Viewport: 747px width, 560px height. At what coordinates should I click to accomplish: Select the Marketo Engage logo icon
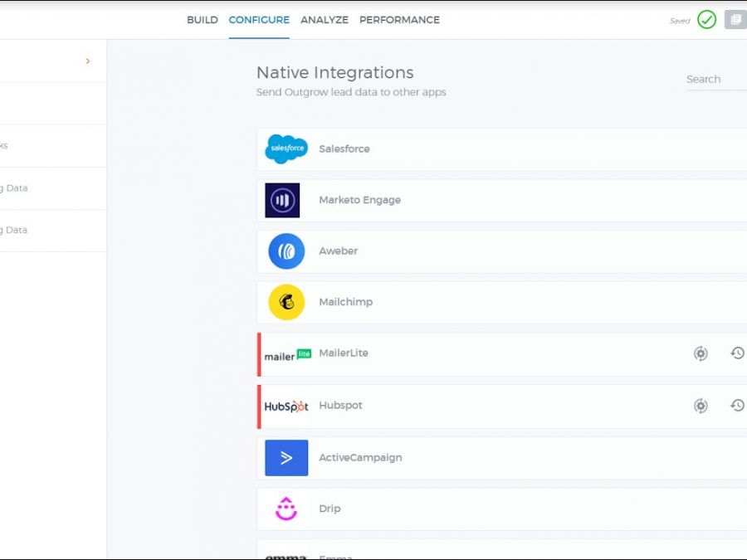coord(282,200)
